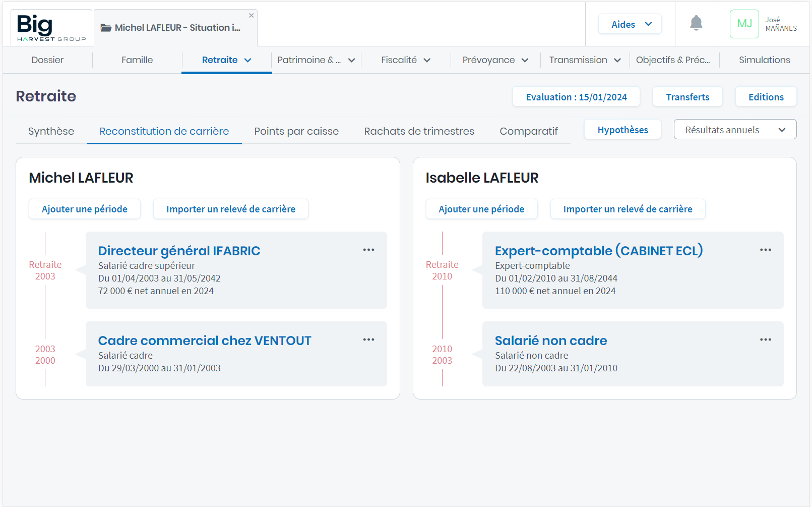Expand the Fiscalité menu
812x507 pixels.
(406, 60)
